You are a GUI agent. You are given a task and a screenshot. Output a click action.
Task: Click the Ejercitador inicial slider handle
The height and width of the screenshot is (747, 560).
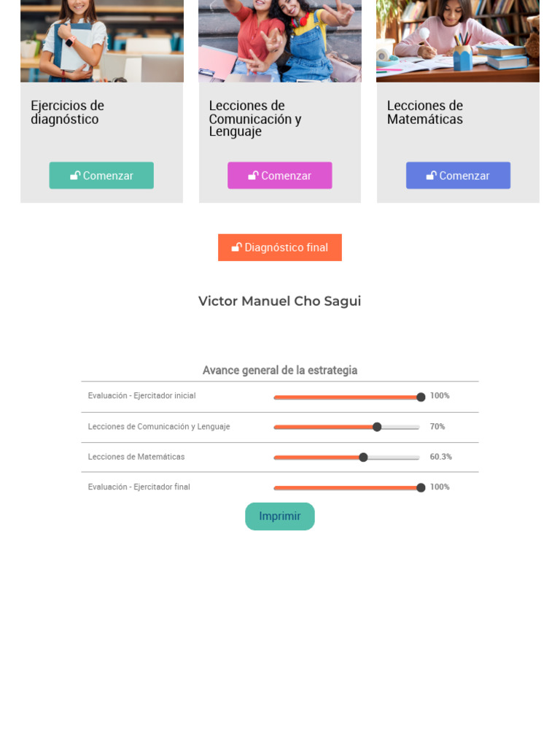(421, 397)
